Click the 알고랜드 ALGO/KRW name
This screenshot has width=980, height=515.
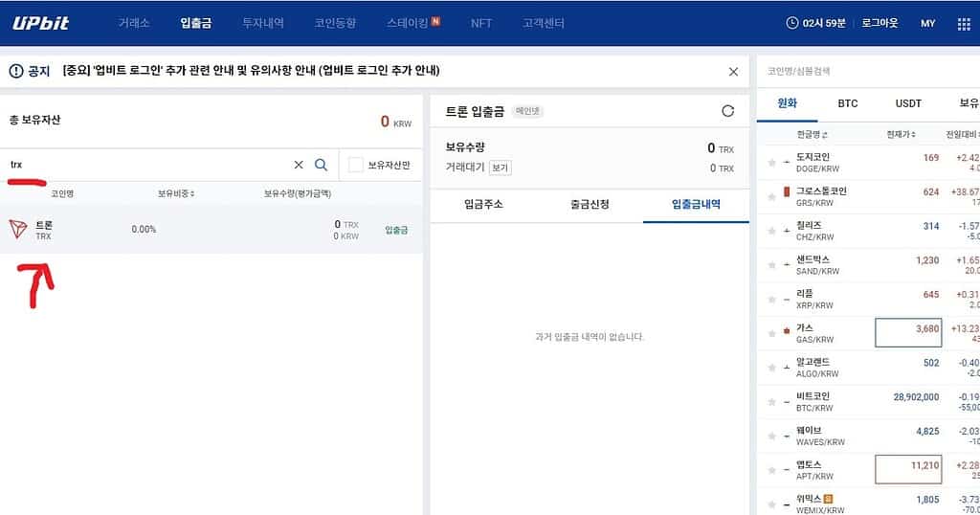point(817,368)
